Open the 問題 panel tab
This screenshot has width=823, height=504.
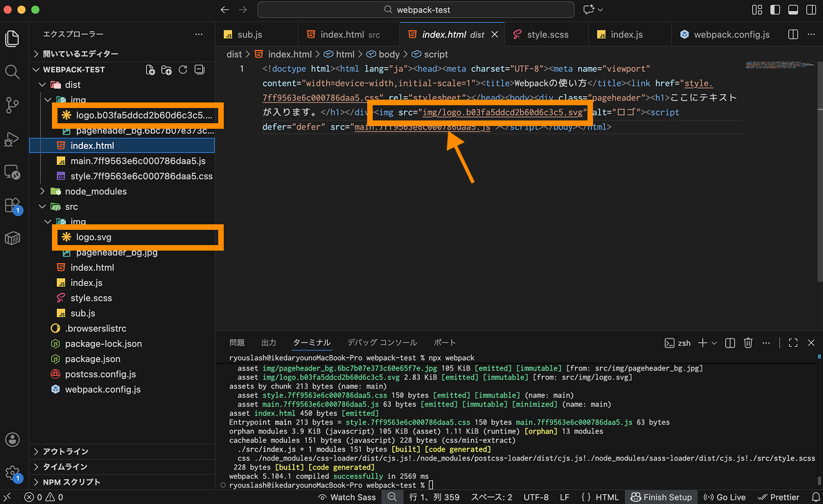pos(237,343)
